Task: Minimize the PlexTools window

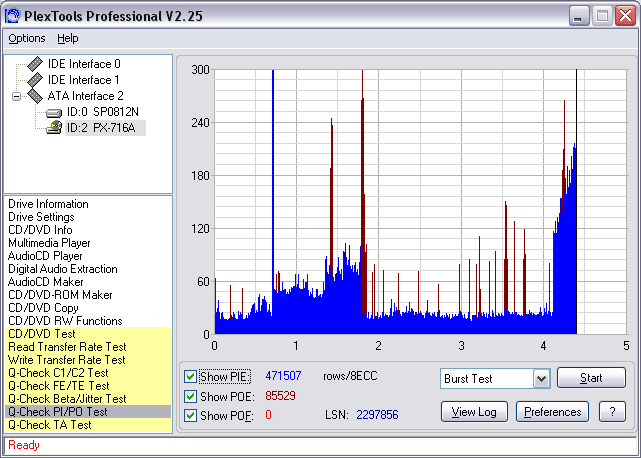Action: coord(579,16)
